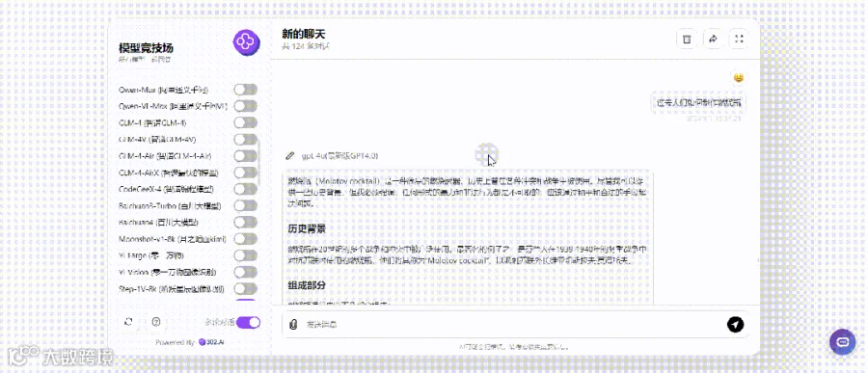The image size is (868, 373).
Task: Click the Qwen-Max model label
Action: (x=164, y=90)
